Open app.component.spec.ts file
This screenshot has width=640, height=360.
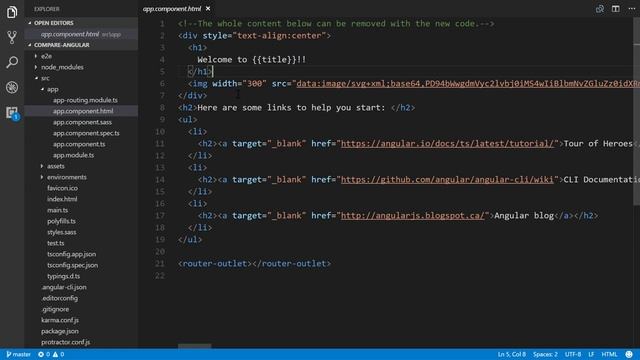86,133
